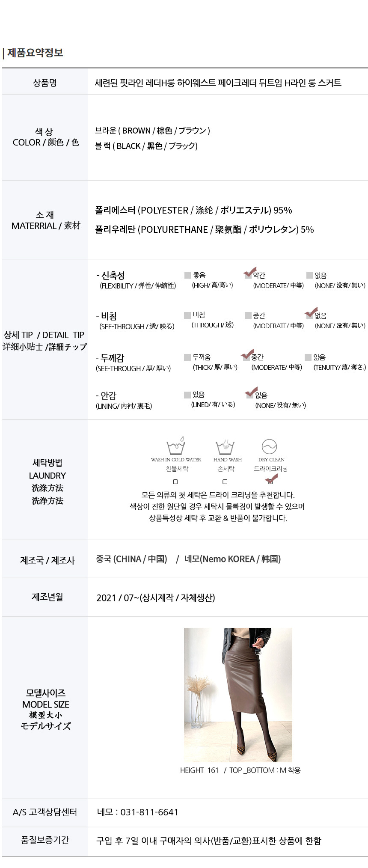
Task: Click the cold water wash icon
Action: point(176,446)
